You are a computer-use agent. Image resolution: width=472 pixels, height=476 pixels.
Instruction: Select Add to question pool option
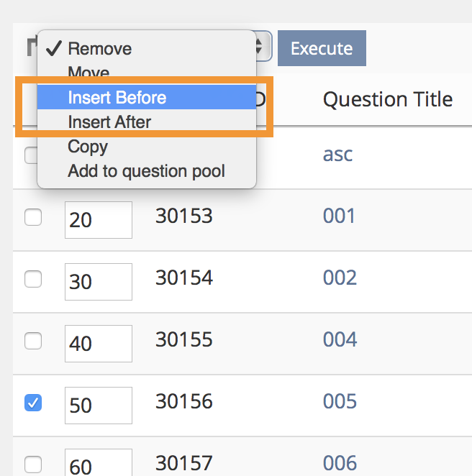coord(146,171)
